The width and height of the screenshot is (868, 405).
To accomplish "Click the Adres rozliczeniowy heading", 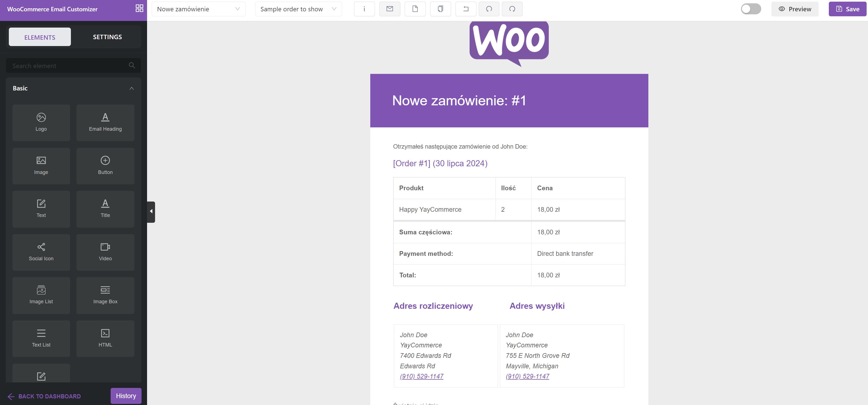I will pos(433,306).
